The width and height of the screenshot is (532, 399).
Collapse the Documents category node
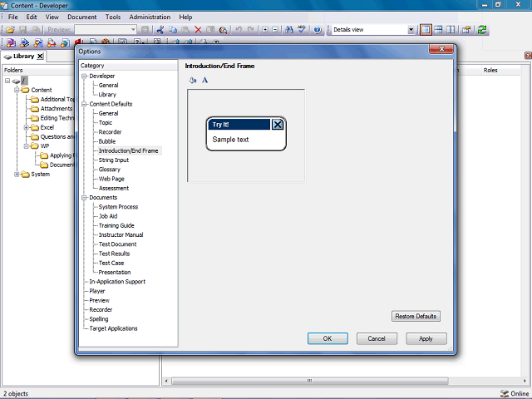tap(84, 198)
